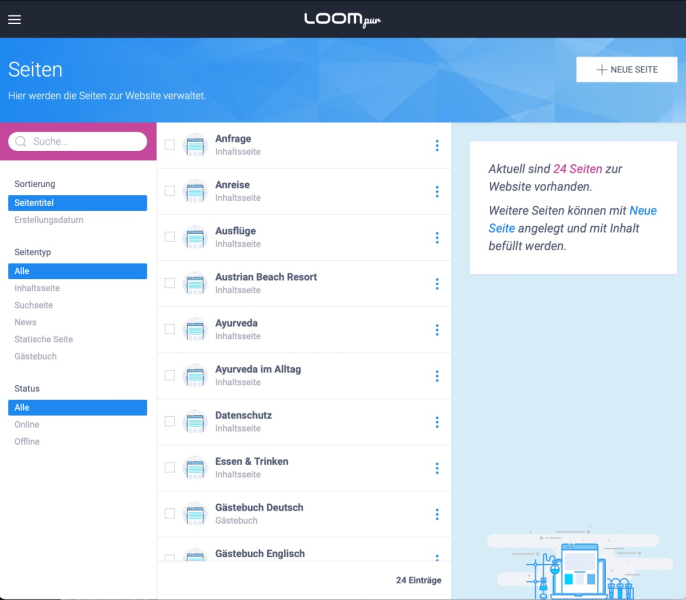686x600 pixels.
Task: Click the LOOM pur logo
Action: 342,19
